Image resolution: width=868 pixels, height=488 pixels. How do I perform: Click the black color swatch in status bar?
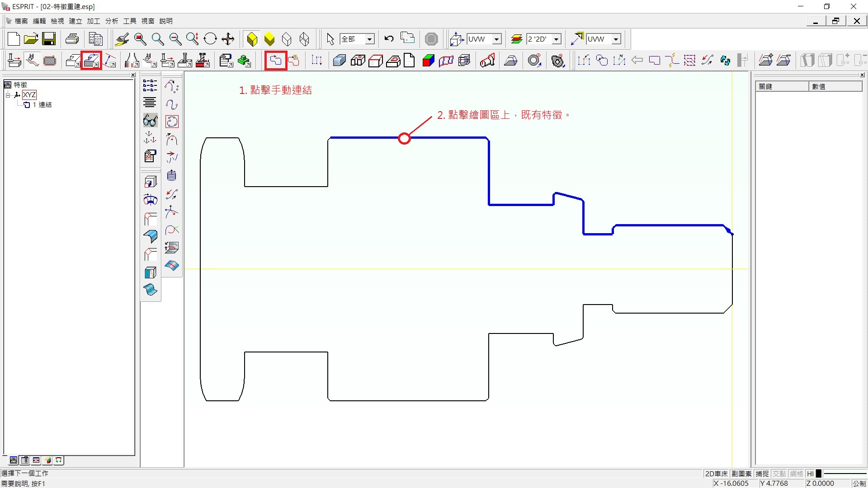818,474
